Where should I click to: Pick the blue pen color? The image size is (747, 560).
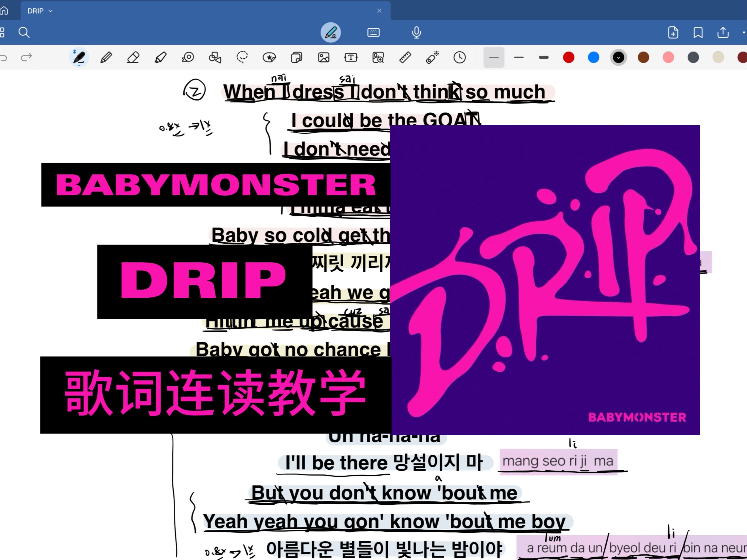(x=593, y=57)
